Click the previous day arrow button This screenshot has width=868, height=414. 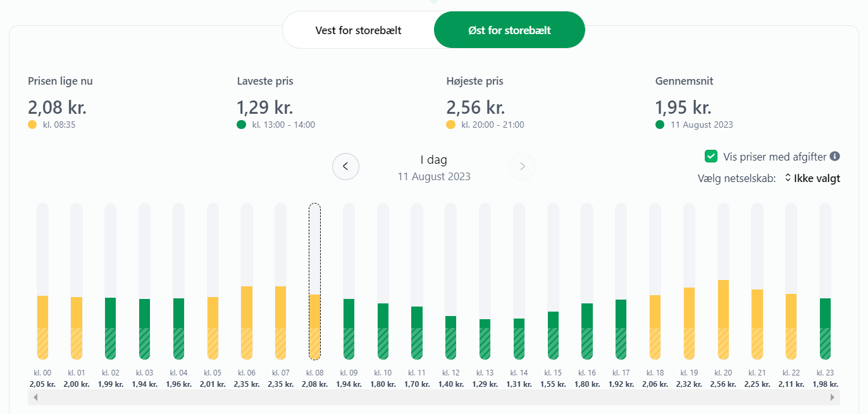(345, 166)
